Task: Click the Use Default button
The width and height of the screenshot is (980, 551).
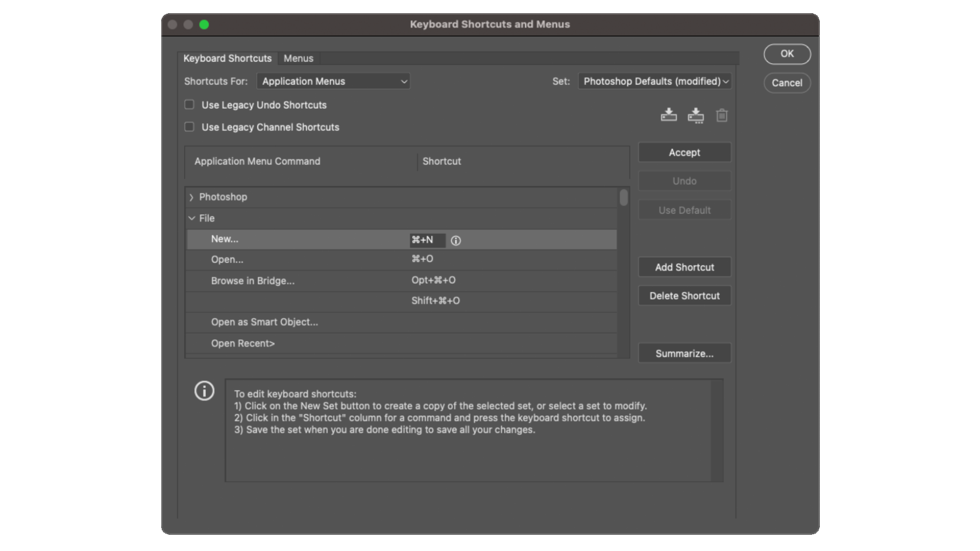Action: coord(684,210)
